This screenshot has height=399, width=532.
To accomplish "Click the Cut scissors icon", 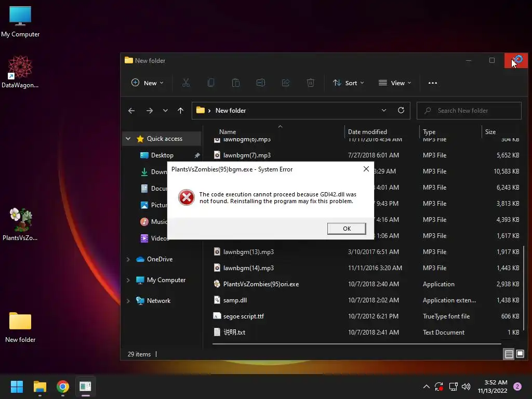I will click(186, 83).
